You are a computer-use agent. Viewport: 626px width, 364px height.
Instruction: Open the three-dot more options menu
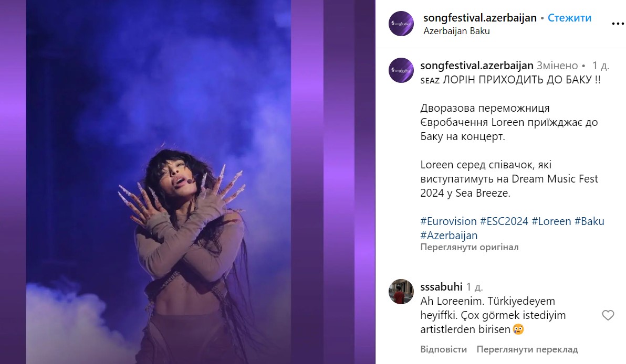click(618, 24)
